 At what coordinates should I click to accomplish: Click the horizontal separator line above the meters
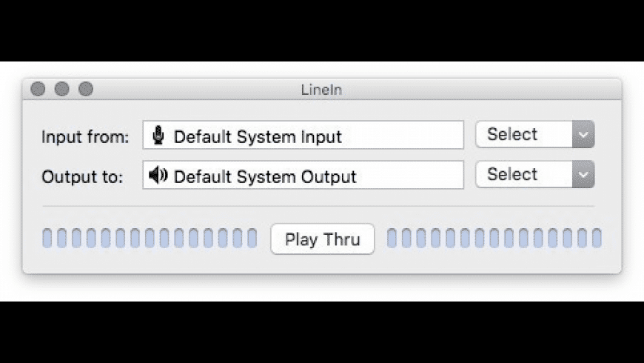[318, 206]
